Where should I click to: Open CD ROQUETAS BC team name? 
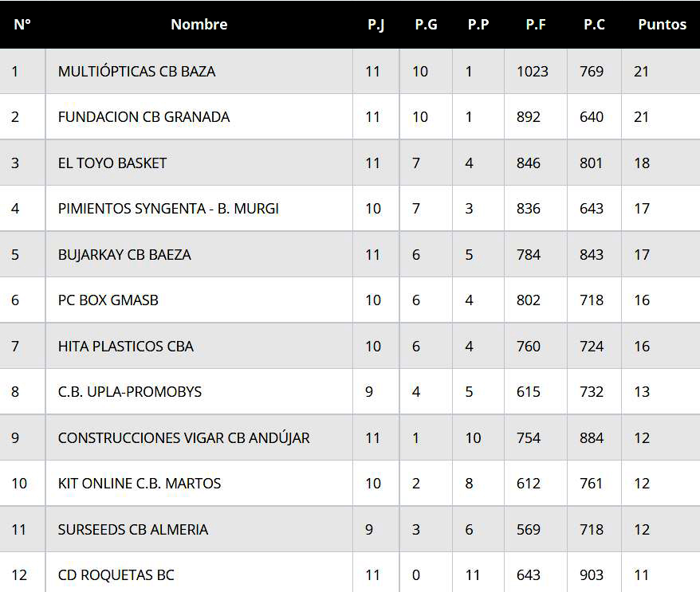click(x=116, y=575)
